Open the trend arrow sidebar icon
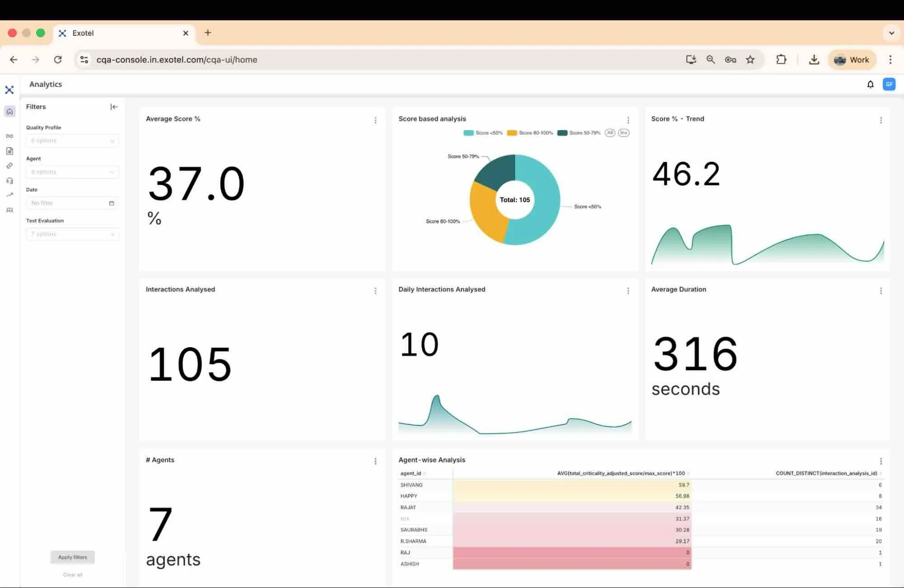 coord(9,195)
